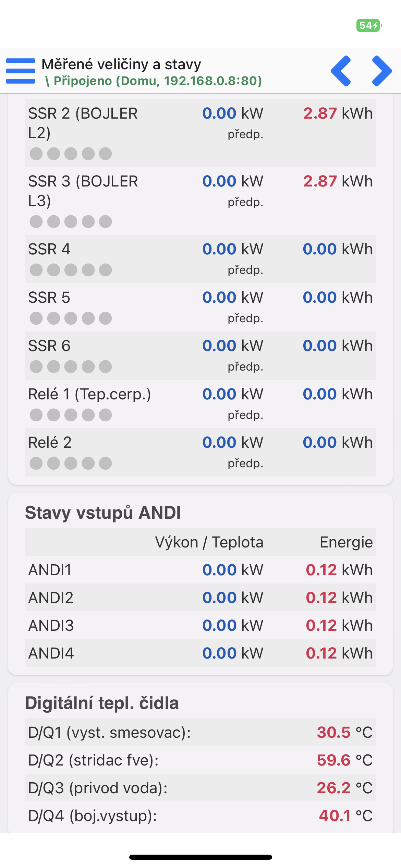Tap Digitální tepl. čidla section heading
401x868 pixels.
pos(102,703)
